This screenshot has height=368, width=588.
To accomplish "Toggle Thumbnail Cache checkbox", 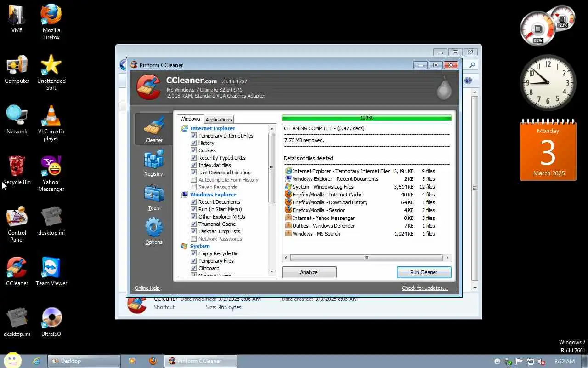I will pyautogui.click(x=193, y=224).
